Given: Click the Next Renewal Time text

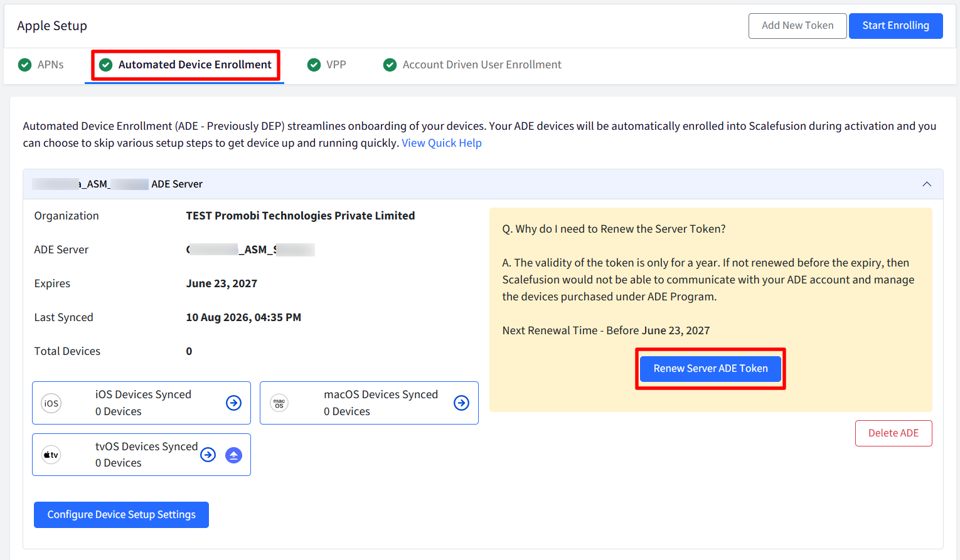Looking at the screenshot, I should click(x=606, y=330).
